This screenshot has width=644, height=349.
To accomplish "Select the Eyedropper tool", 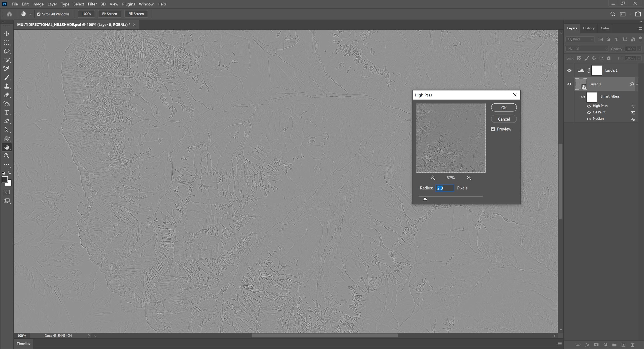I will [x=7, y=69].
